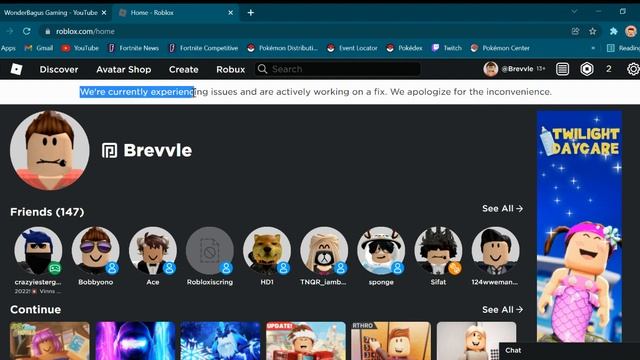Open the Roblox messages list icon
Viewport: 640px width, 360px height.
pos(562,69)
